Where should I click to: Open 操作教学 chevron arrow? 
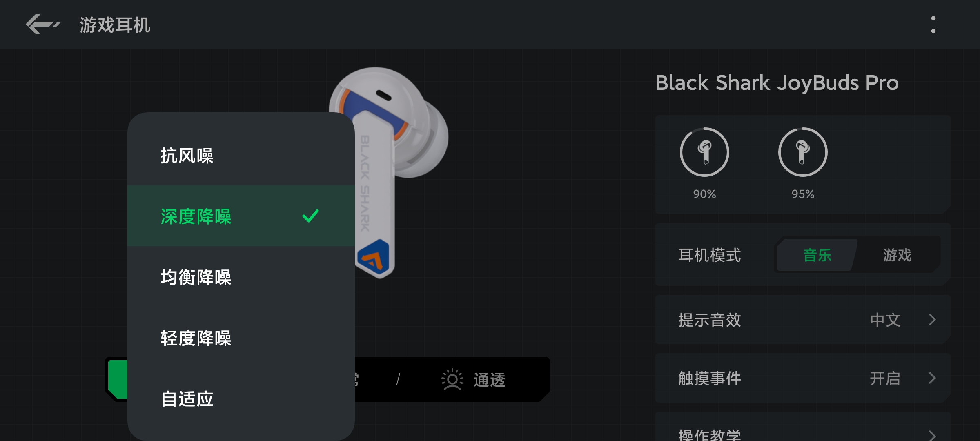932,435
